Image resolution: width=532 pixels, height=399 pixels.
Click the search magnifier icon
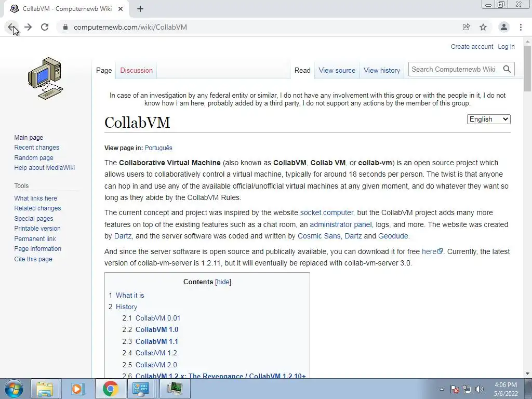[507, 69]
